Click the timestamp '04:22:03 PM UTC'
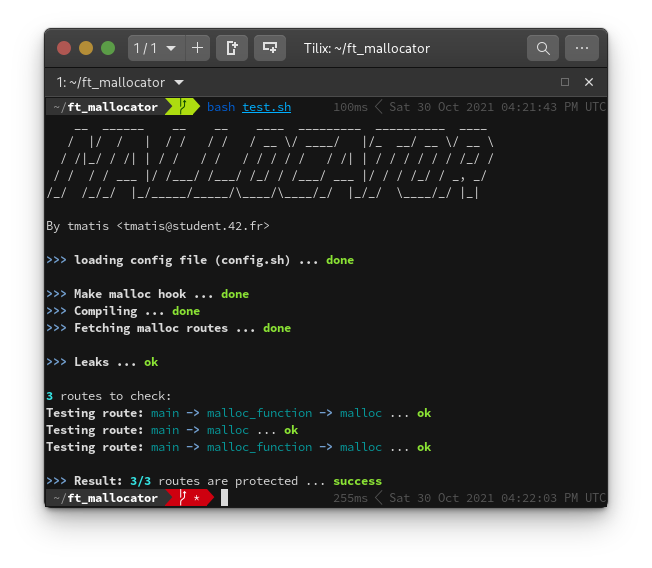This screenshot has width=652, height=568. click(x=553, y=498)
